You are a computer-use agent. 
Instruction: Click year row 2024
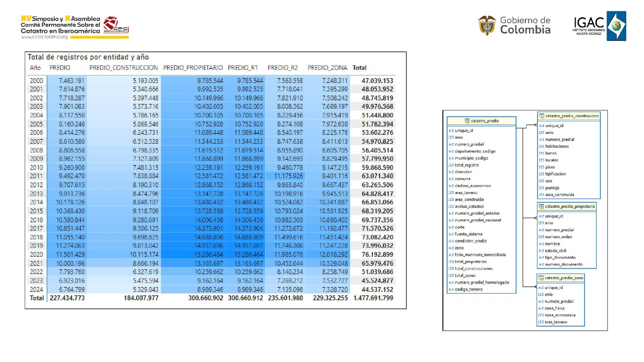tap(37, 289)
